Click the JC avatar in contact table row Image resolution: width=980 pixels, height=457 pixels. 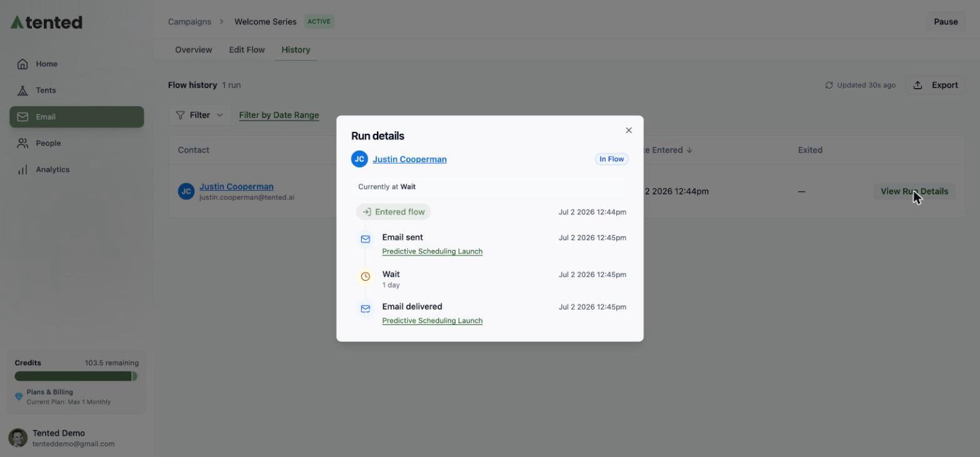tap(186, 191)
